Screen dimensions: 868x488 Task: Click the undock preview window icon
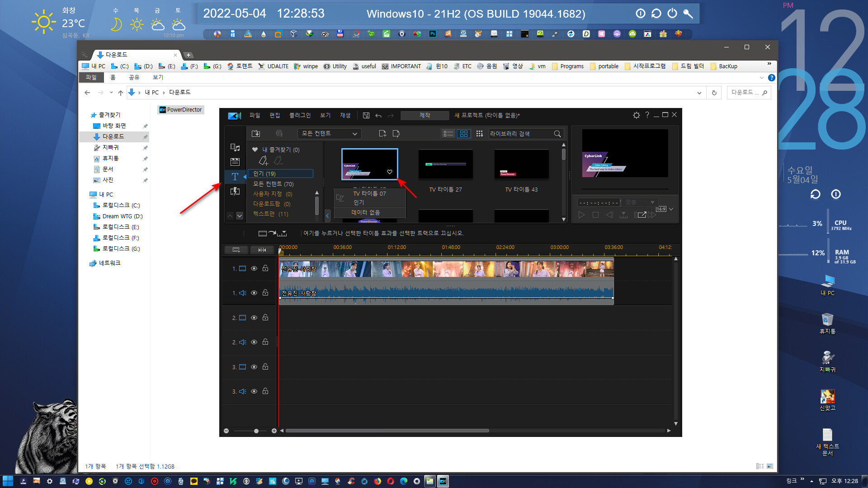pos(642,215)
